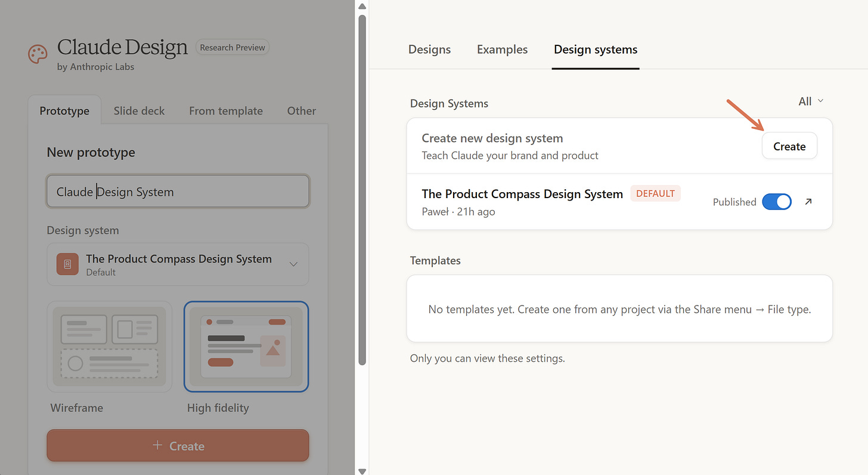Open the Examples tab
The image size is (868, 475).
[x=502, y=50]
